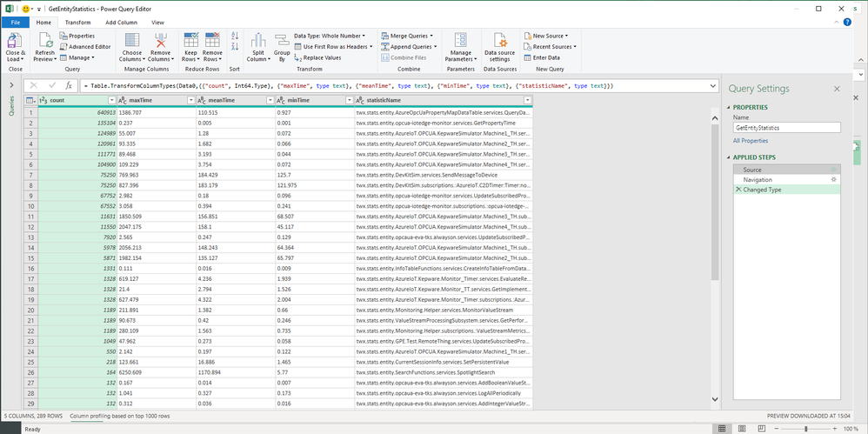Switch to the Add Column tab

coord(121,23)
